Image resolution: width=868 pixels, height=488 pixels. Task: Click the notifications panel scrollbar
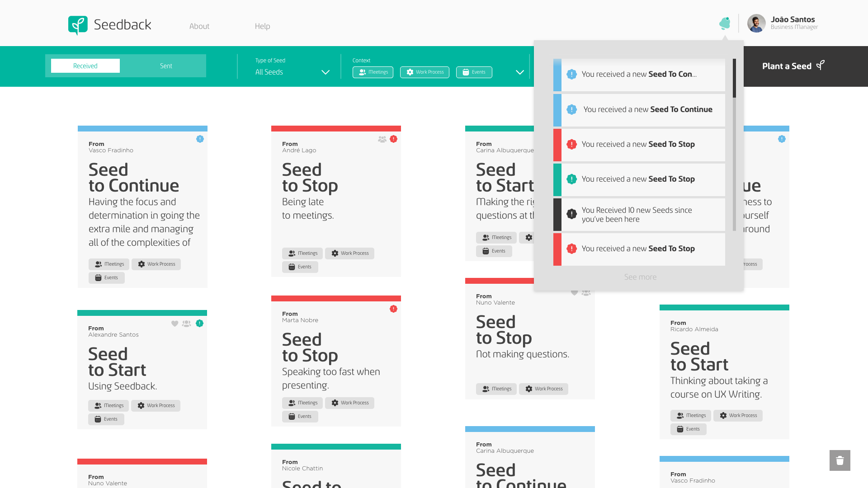click(734, 79)
